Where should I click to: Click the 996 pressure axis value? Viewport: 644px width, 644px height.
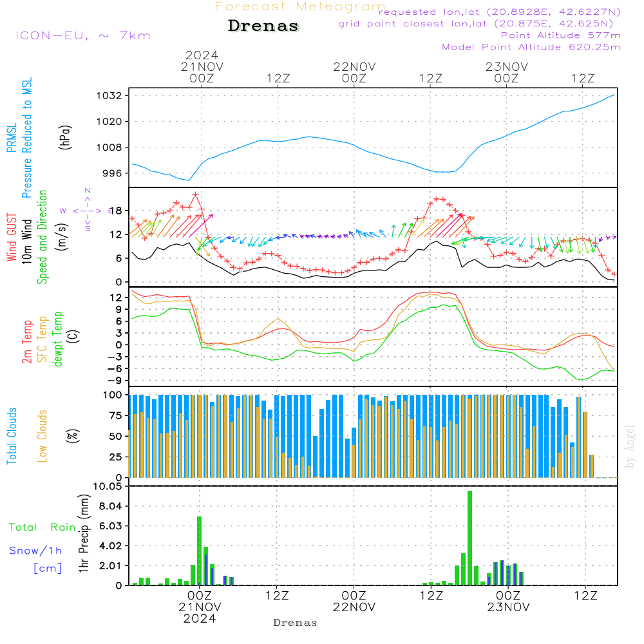(x=112, y=173)
